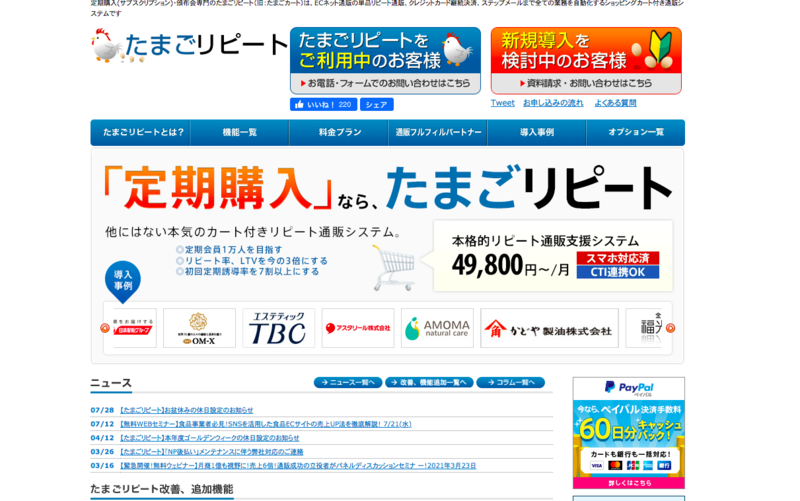Click the ニュース section heading

(x=111, y=383)
